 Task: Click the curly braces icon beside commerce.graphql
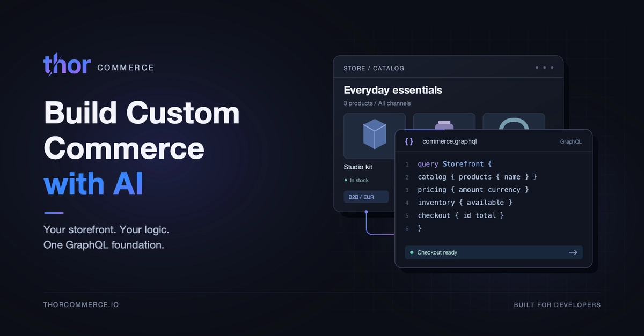point(409,141)
